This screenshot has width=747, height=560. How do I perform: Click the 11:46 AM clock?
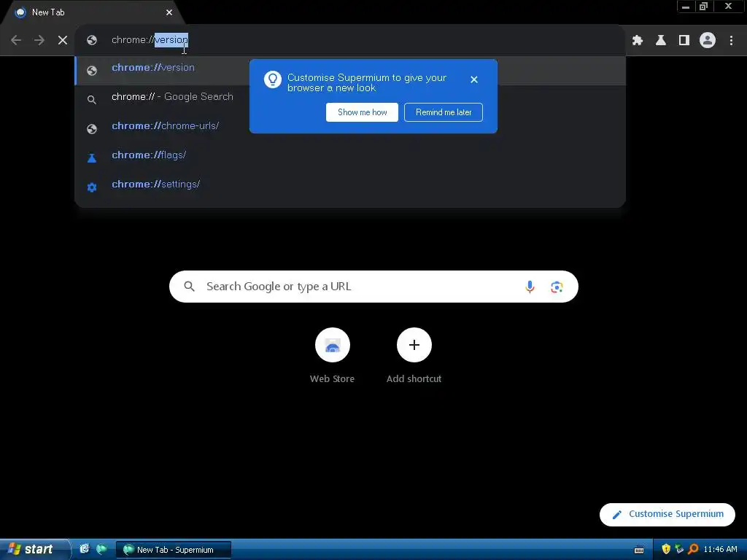pyautogui.click(x=720, y=550)
